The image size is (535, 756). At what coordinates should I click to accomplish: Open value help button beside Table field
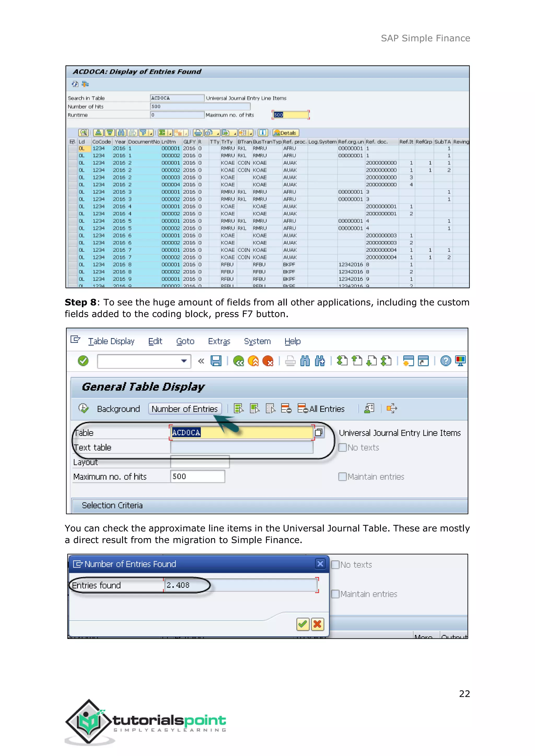tap(319, 432)
